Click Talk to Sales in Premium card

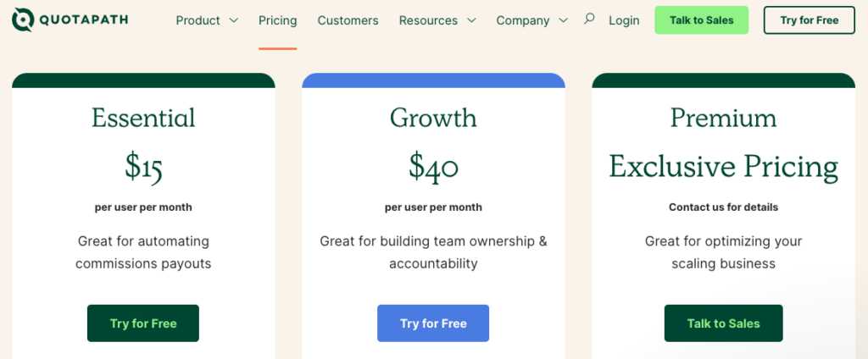(724, 323)
